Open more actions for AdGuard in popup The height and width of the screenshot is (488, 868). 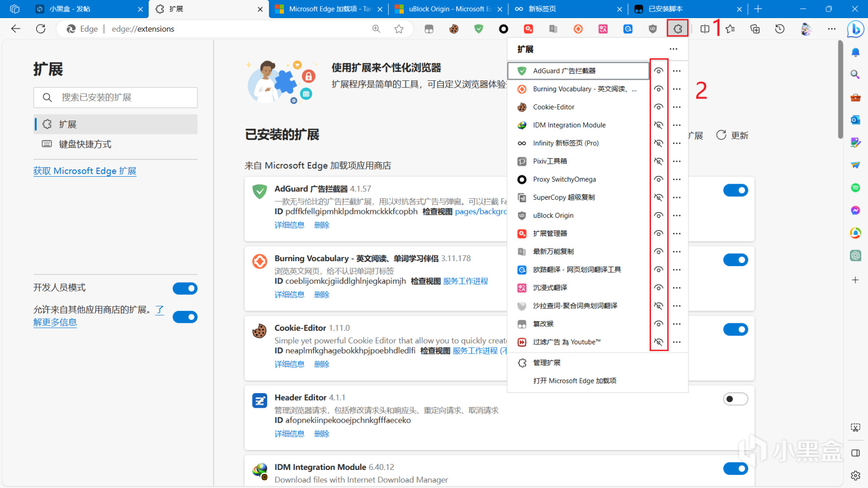pos(677,71)
